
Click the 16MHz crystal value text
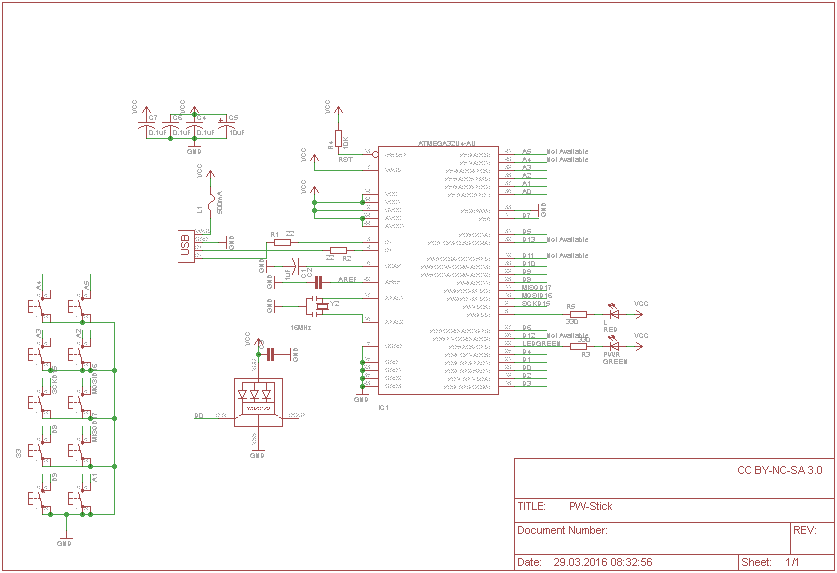pos(301,327)
